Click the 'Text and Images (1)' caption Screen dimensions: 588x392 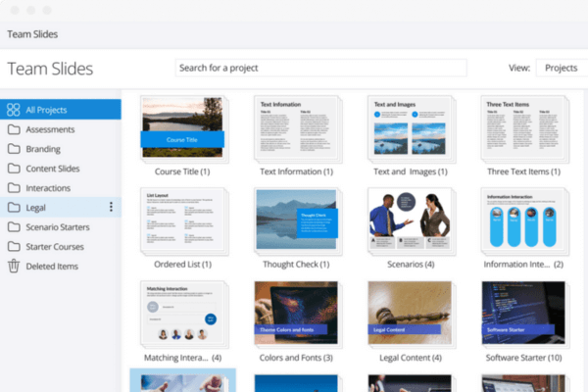[411, 171]
